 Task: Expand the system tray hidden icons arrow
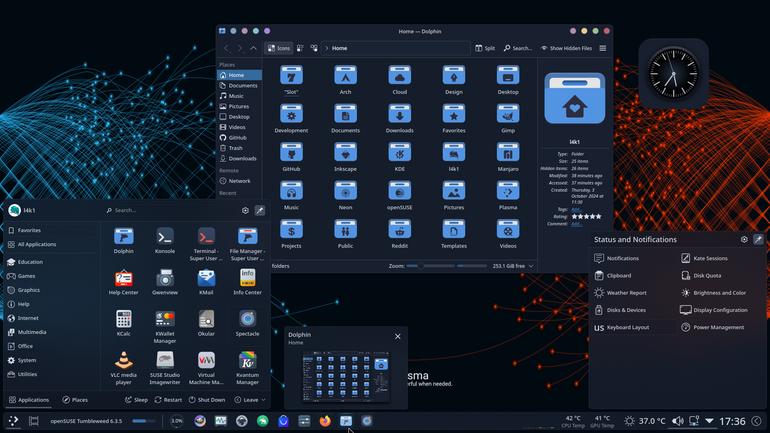[709, 421]
